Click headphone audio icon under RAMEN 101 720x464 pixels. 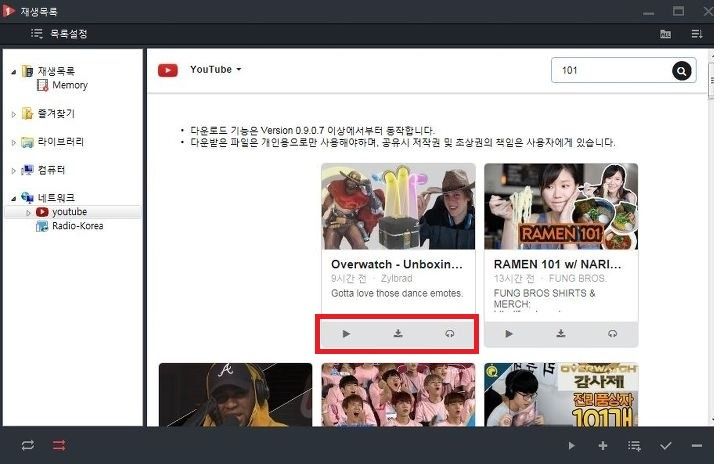tap(613, 334)
